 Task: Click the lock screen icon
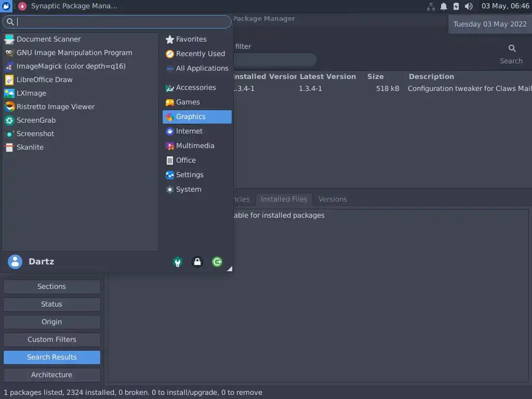click(x=197, y=262)
